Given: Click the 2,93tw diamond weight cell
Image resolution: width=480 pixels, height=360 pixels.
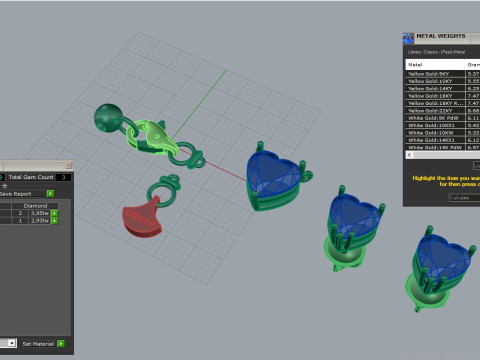Looking at the screenshot, I should point(40,221).
